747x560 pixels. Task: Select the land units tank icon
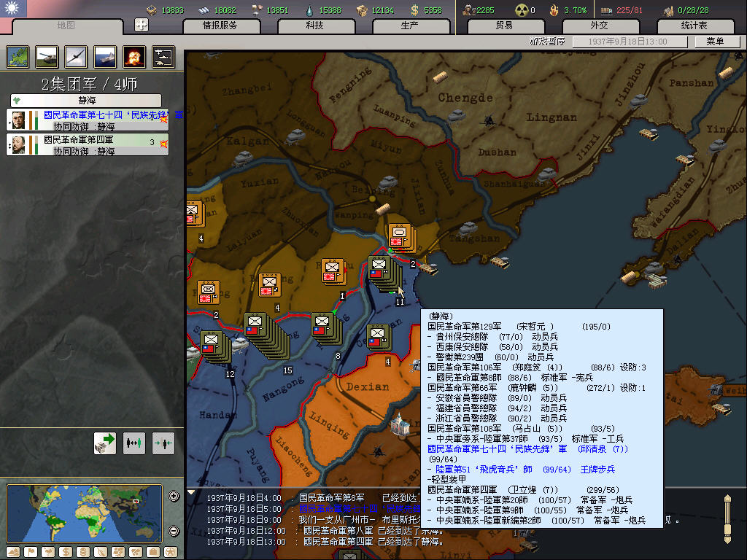coord(45,57)
